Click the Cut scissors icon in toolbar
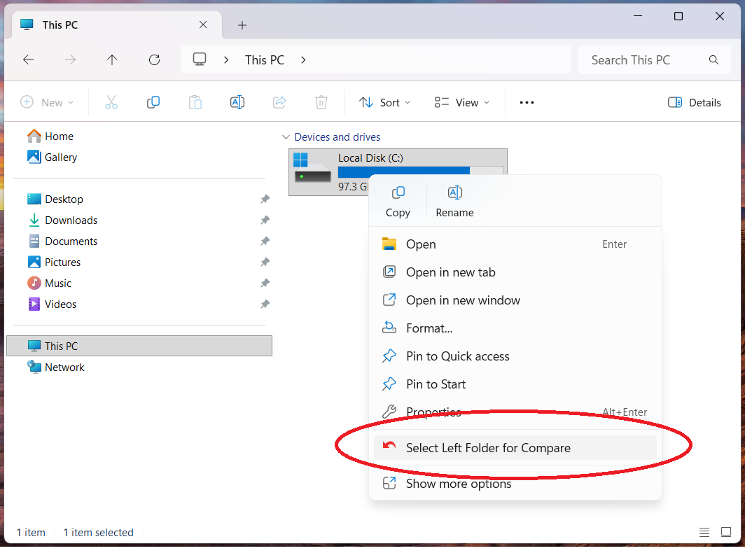This screenshot has width=745, height=560. [111, 102]
